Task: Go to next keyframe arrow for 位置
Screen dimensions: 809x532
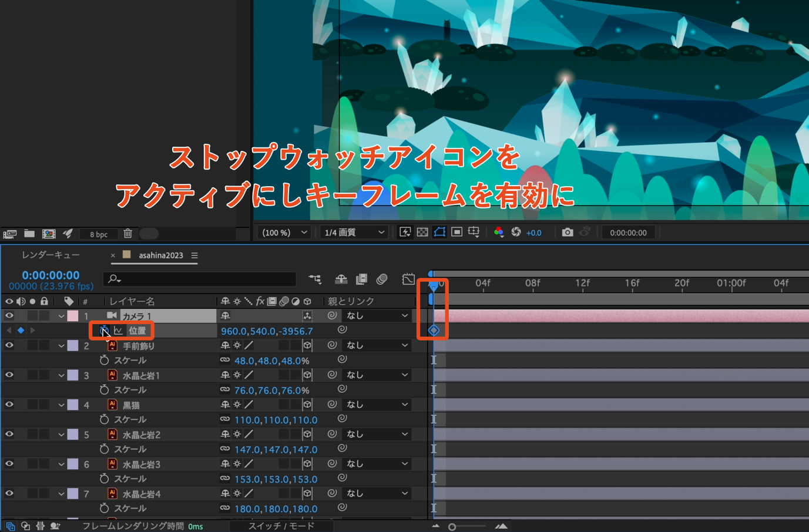Action: 32,331
